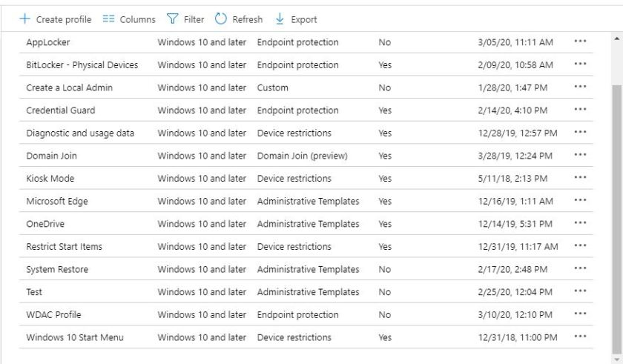
Task: Expand more options for Domain Join row
Action: click(x=582, y=156)
